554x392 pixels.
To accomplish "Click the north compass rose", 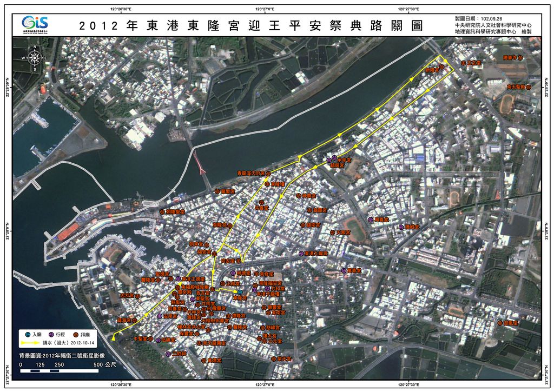I will [x=35, y=58].
